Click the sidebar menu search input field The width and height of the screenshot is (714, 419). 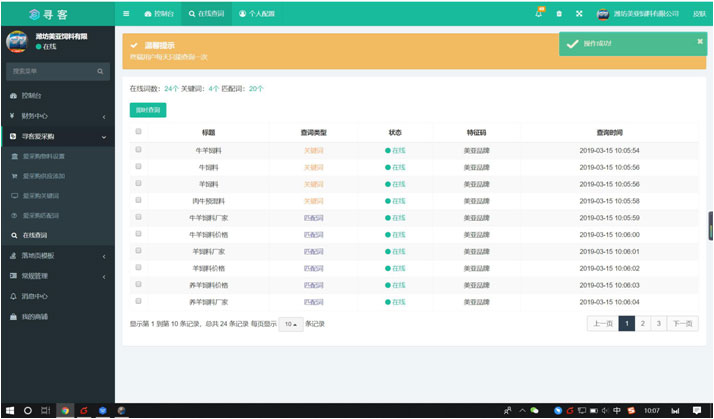point(50,72)
